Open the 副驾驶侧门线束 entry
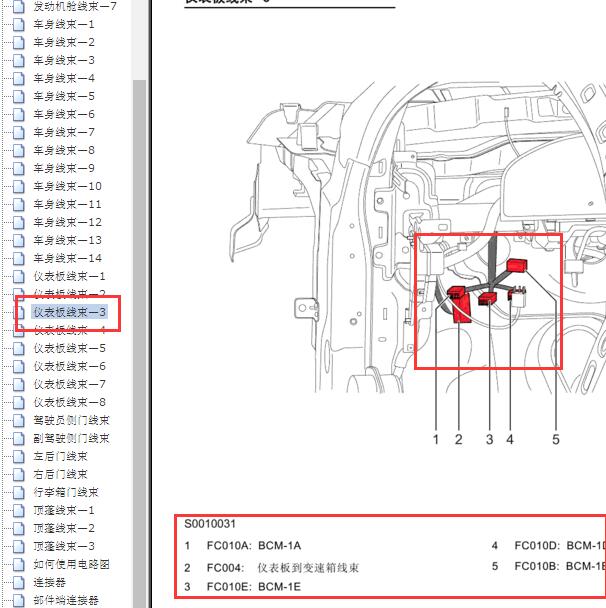The width and height of the screenshot is (606, 608). click(x=72, y=439)
